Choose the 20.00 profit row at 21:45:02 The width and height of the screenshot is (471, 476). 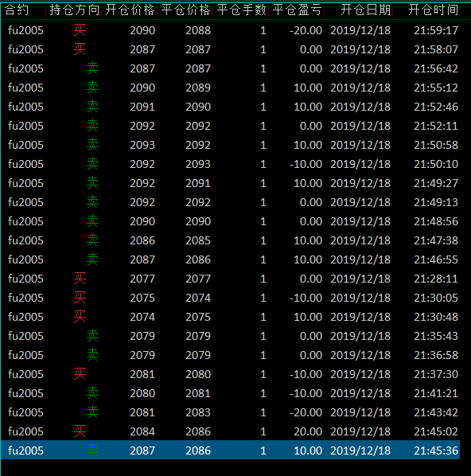[231, 431]
